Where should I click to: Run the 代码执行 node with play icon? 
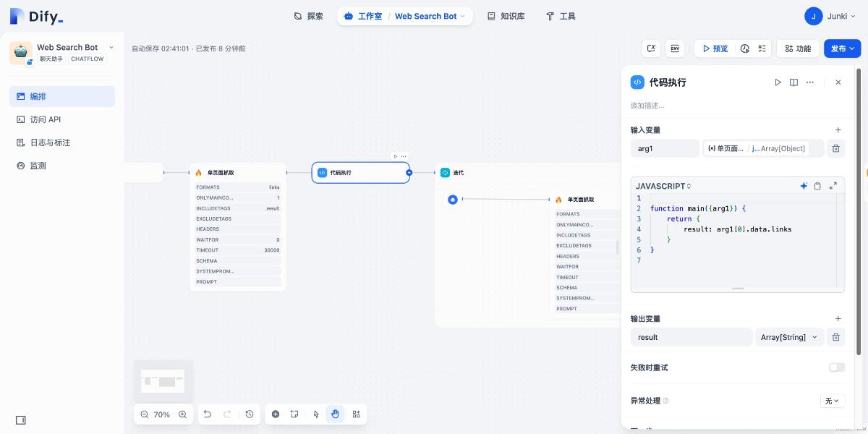coord(778,82)
